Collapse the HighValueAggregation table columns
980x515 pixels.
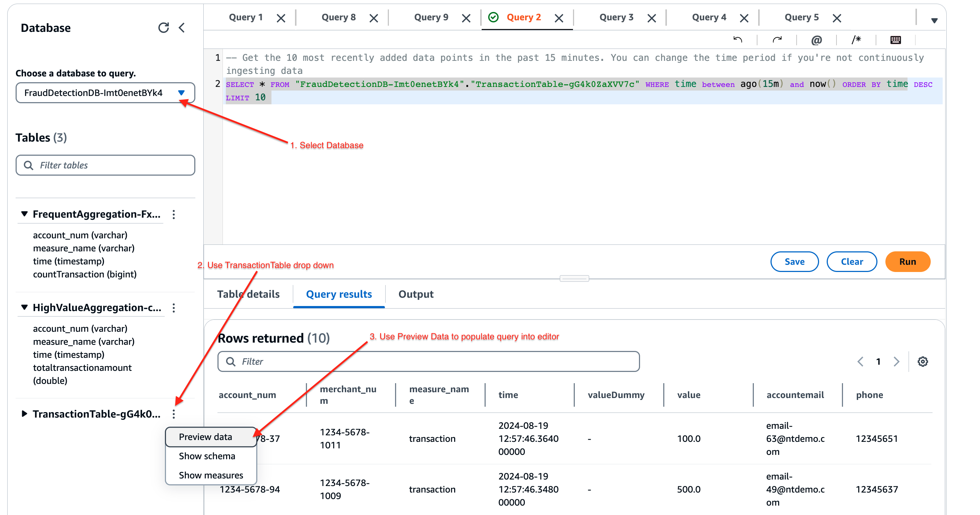pyautogui.click(x=24, y=307)
